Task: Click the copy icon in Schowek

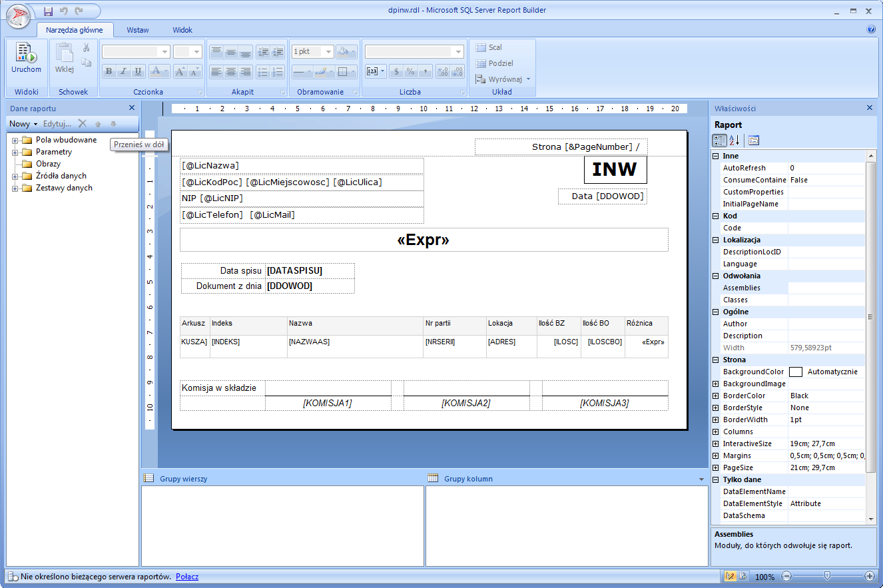Action: click(x=86, y=63)
